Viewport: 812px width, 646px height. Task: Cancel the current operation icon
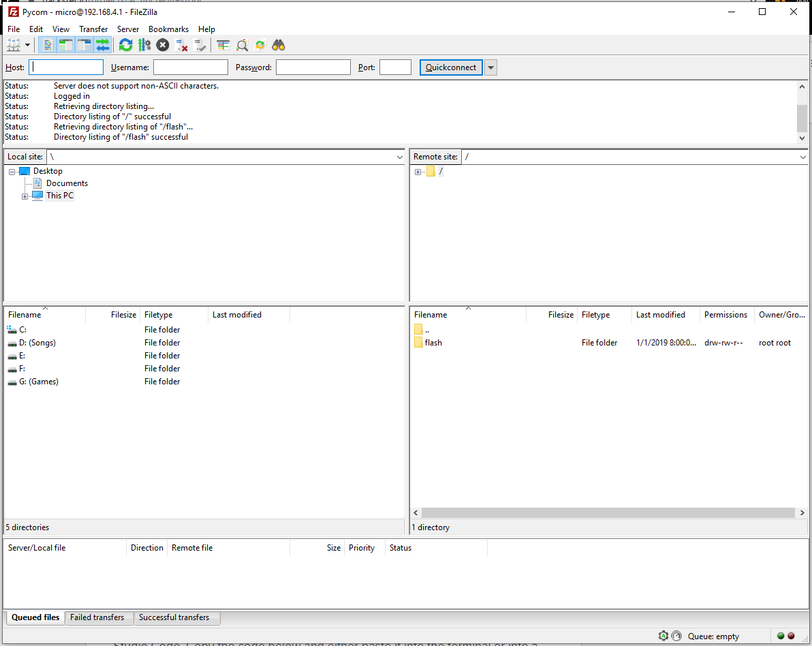[x=163, y=46]
